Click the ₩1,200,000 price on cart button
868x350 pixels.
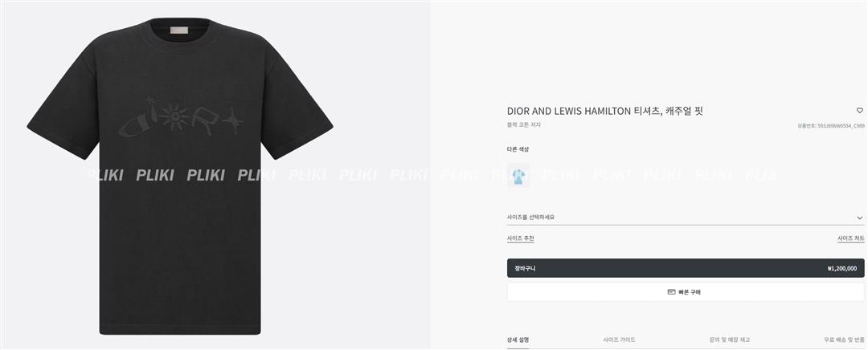point(842,269)
